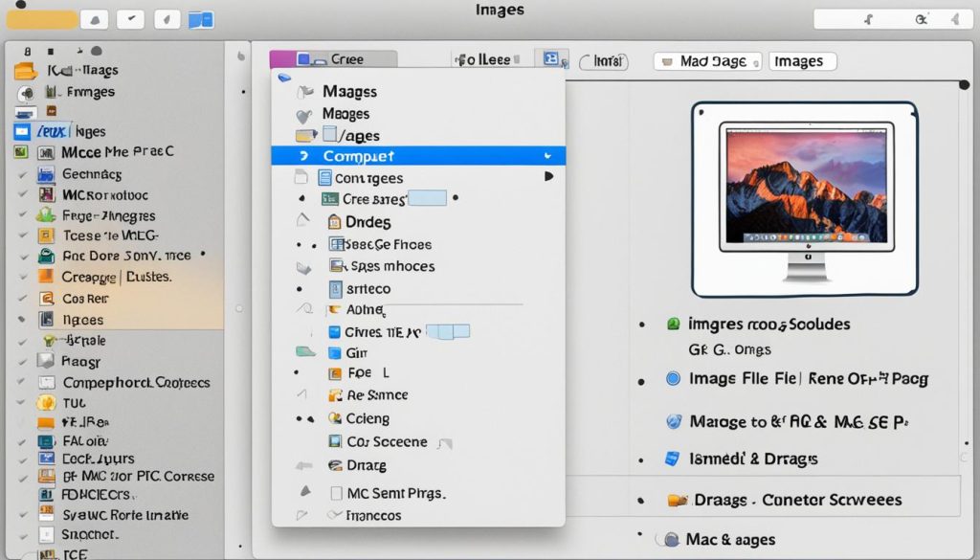980x560 pixels.
Task: Click the Images button in the toolbar
Action: point(803,61)
